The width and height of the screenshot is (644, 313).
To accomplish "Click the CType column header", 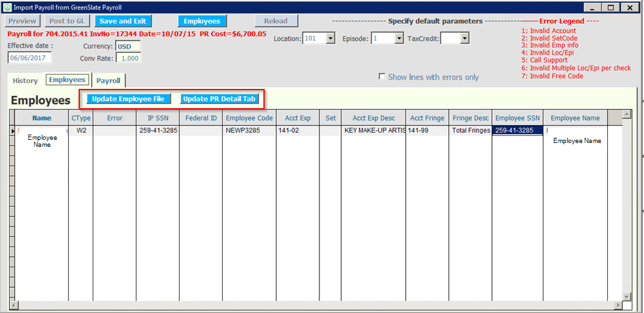I will click(81, 118).
